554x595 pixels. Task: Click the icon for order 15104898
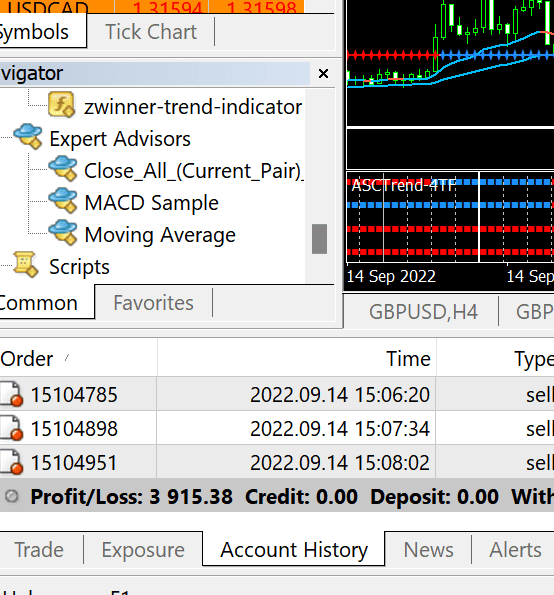click(x=11, y=428)
